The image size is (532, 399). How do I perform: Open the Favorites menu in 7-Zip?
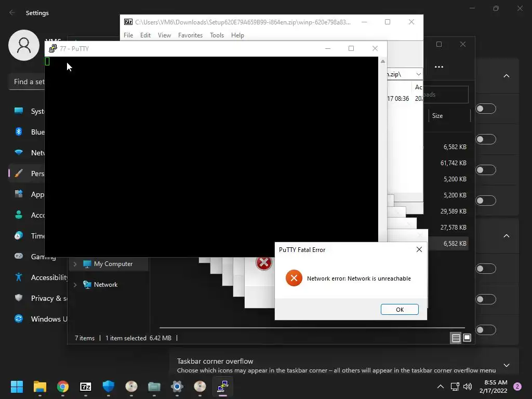[x=190, y=35]
